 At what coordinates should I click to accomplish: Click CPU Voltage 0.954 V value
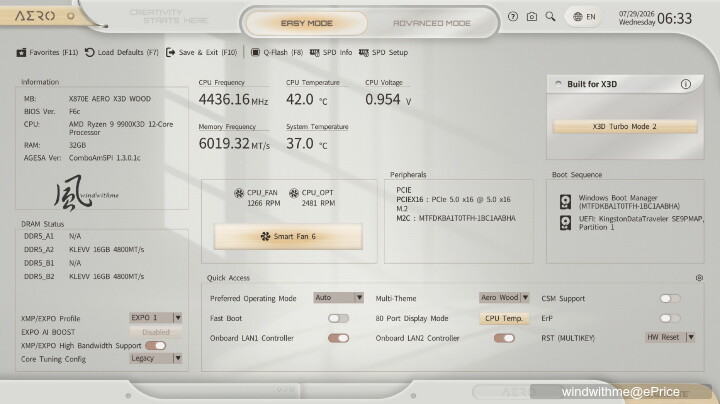tap(388, 100)
